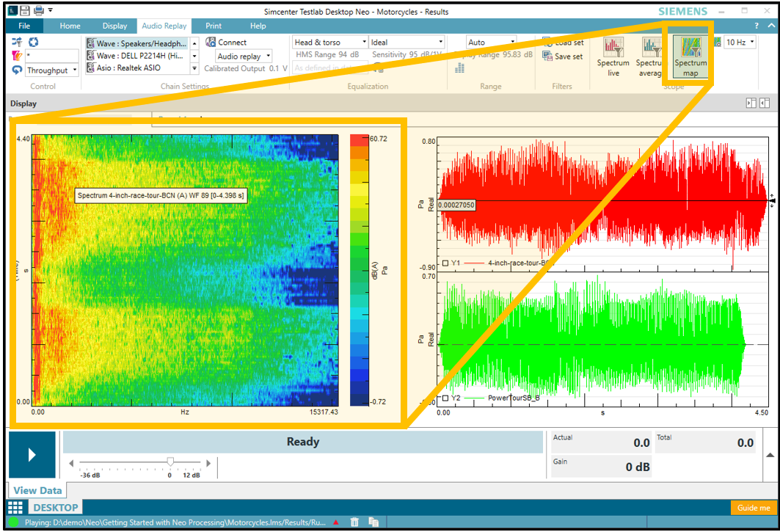This screenshot has height=532, width=780.
Task: Click the trash icon in status bar
Action: [354, 522]
